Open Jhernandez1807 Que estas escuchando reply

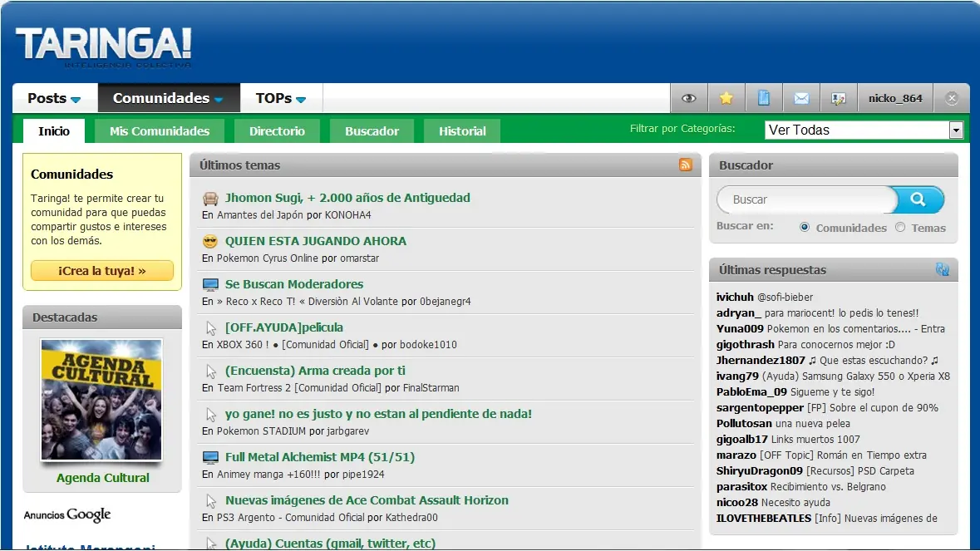click(x=828, y=360)
